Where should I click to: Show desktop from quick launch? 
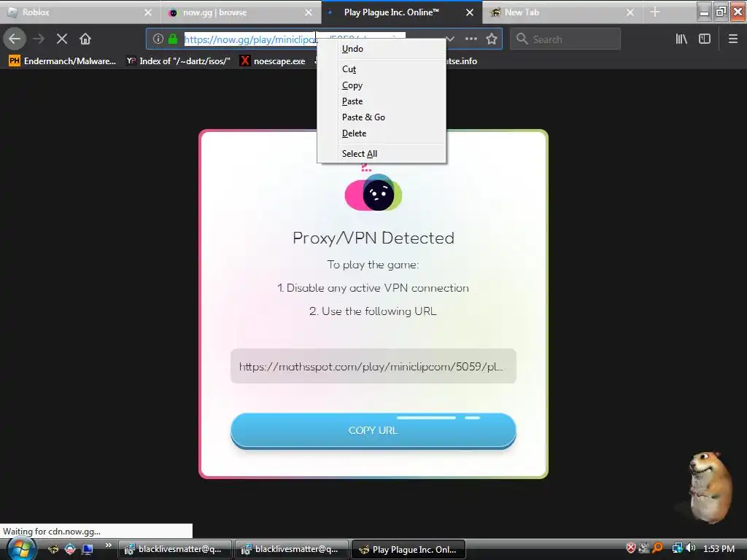(x=88, y=549)
